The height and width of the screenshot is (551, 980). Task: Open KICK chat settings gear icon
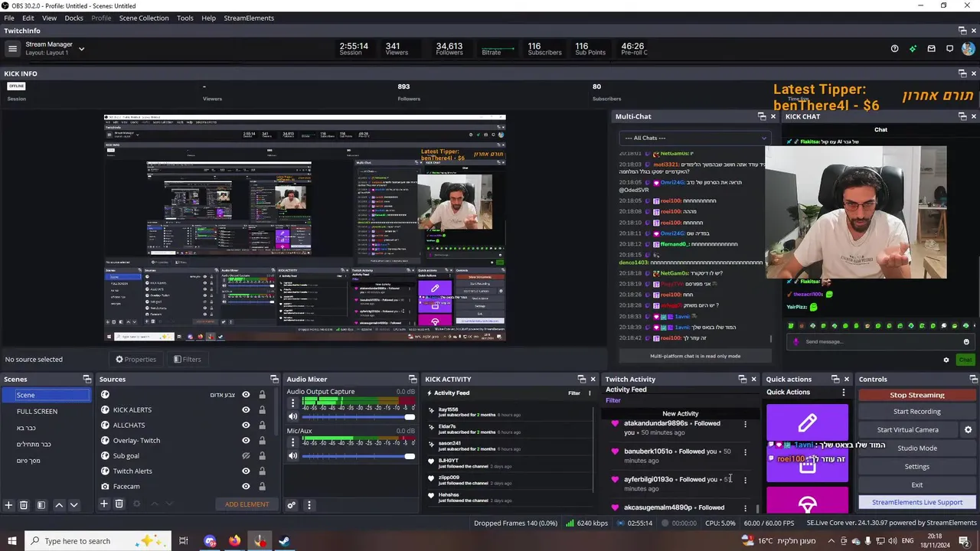(x=946, y=360)
